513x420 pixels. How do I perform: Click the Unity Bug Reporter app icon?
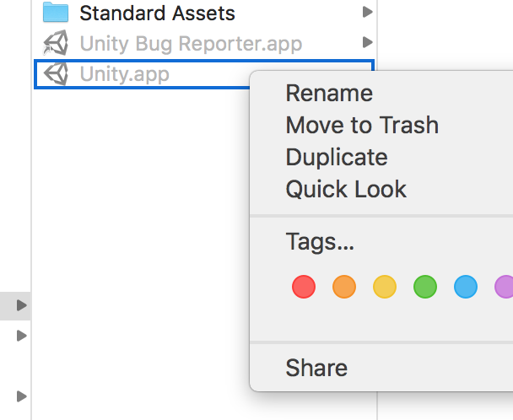57,43
